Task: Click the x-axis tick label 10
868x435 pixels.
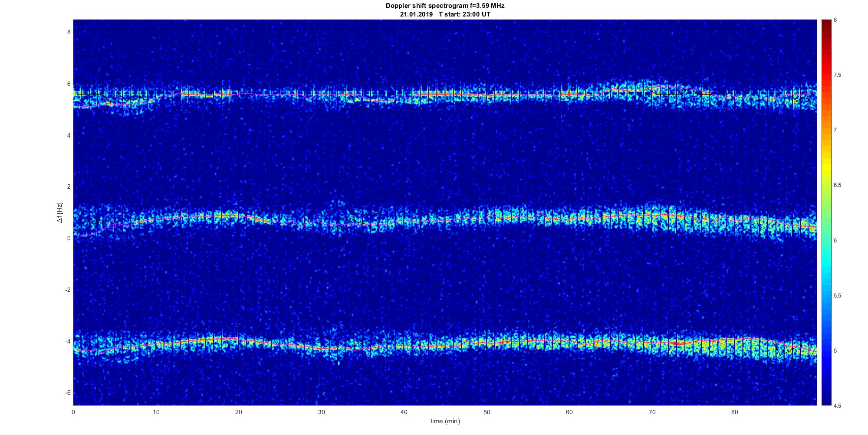Action: tap(156, 412)
